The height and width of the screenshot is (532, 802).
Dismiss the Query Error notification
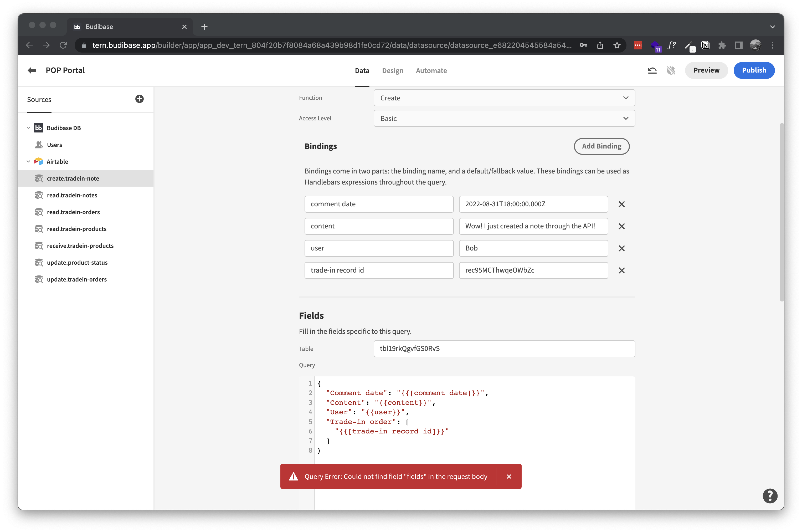(509, 476)
